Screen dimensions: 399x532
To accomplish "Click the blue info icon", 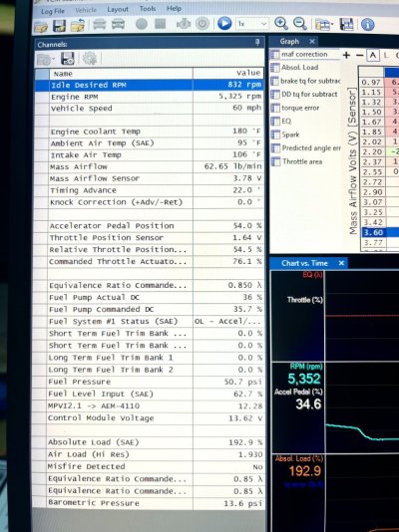I will pos(367,25).
